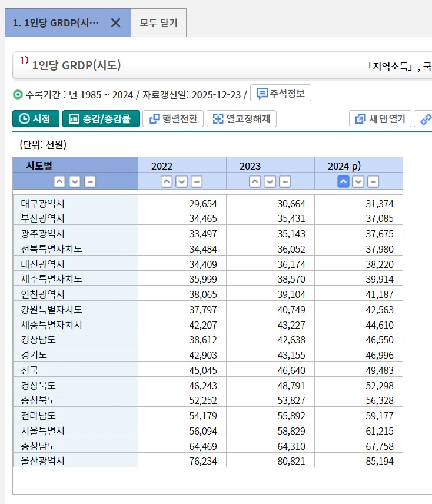Screen dimensions: 432x504
Task: Sort the 2022 column descending
Action: 181,181
